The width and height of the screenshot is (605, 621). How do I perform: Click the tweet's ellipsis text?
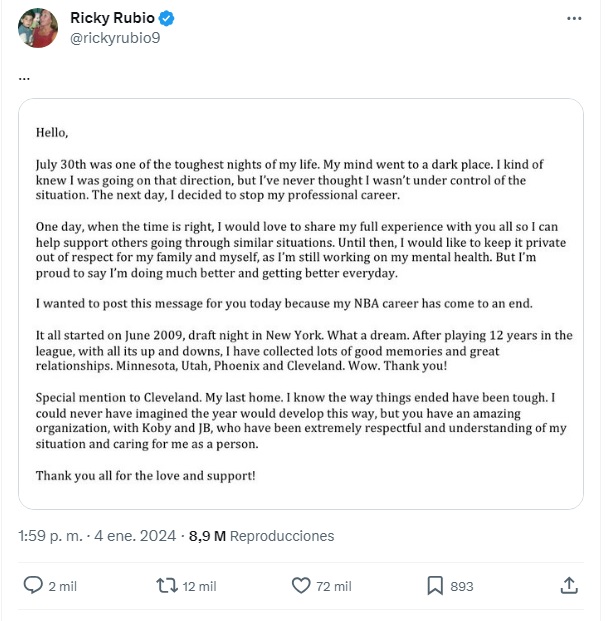[x=24, y=78]
